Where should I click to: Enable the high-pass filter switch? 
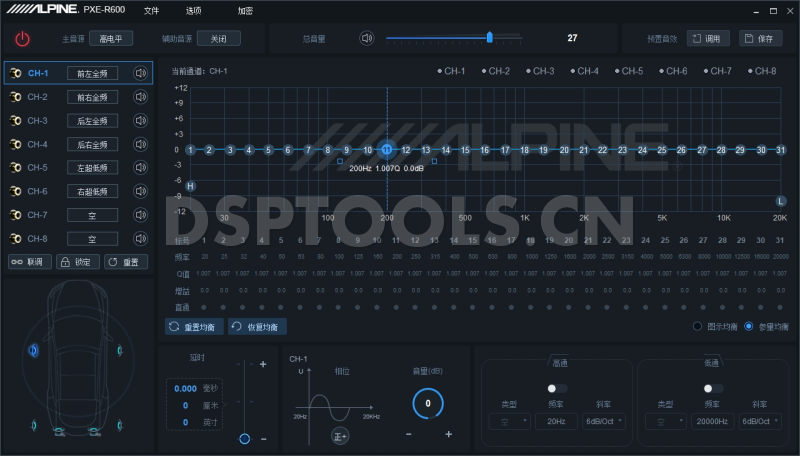pyautogui.click(x=556, y=389)
